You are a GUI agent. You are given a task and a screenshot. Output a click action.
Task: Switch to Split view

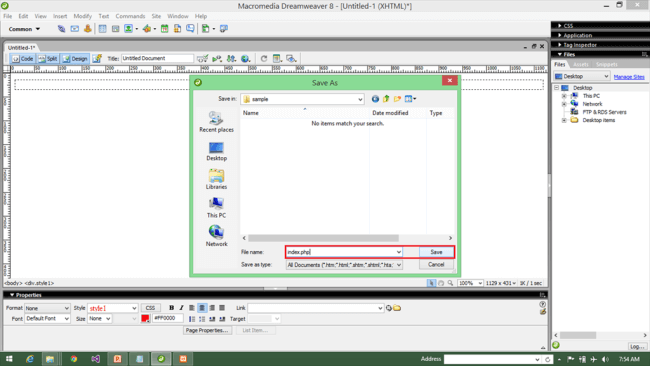click(48, 59)
